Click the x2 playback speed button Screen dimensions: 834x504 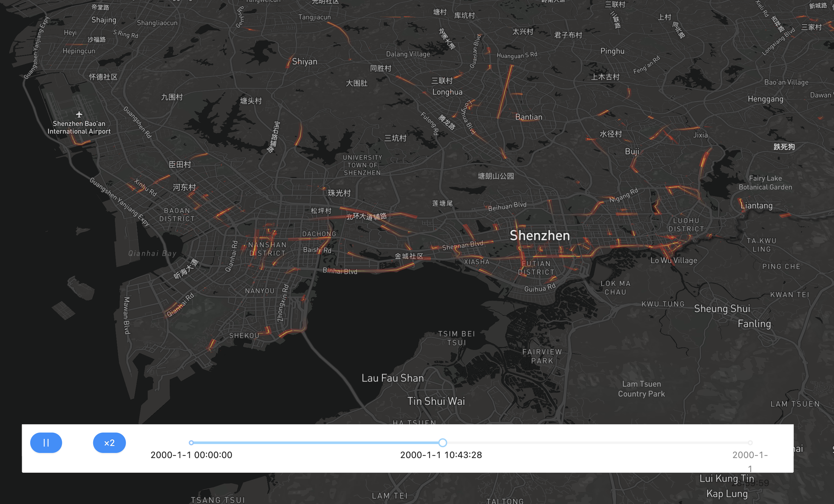(109, 442)
